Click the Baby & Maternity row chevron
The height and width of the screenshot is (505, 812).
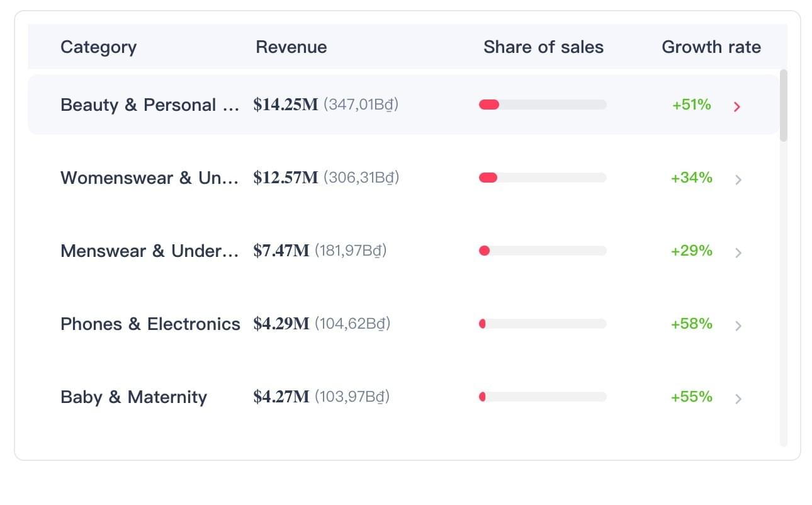click(738, 399)
